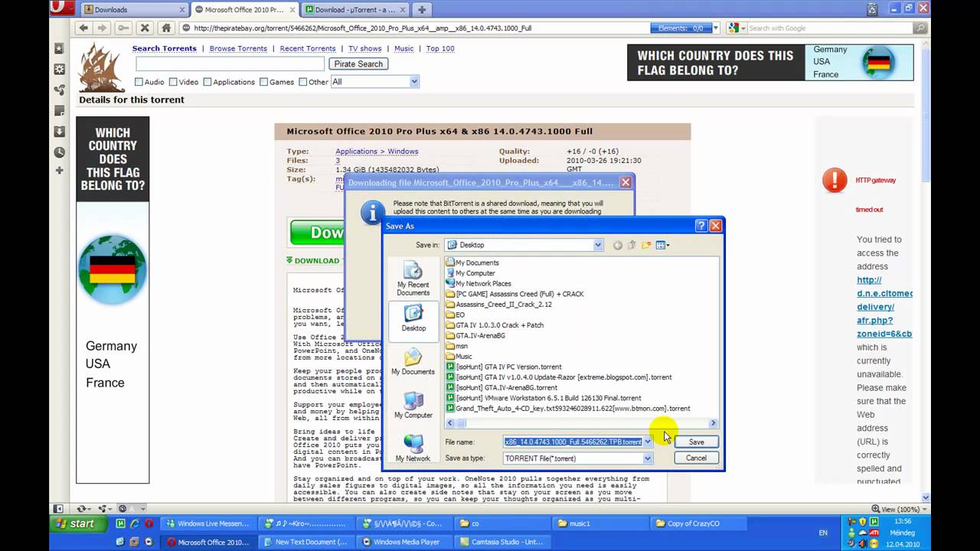The width and height of the screenshot is (980, 551).
Task: Open the bookmarks star panel in sidebar
Action: 59,49
